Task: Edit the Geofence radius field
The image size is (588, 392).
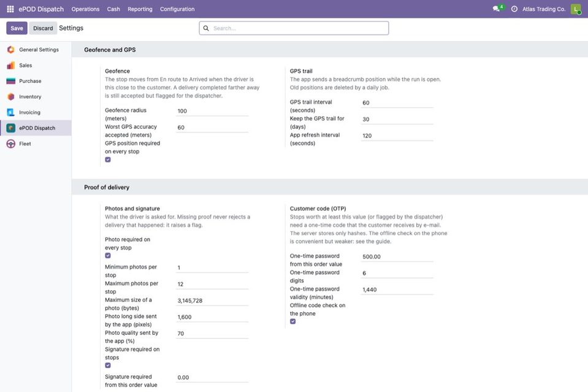Action: click(x=212, y=111)
